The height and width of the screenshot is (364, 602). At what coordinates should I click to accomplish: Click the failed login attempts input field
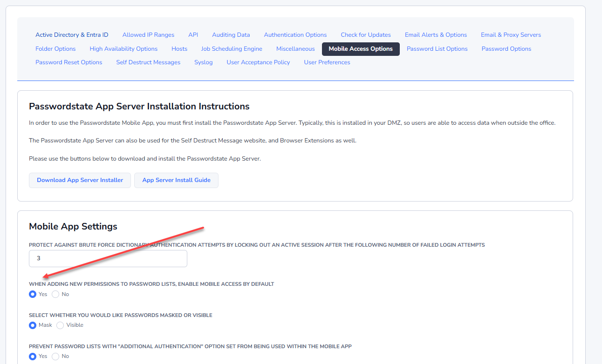click(x=108, y=258)
